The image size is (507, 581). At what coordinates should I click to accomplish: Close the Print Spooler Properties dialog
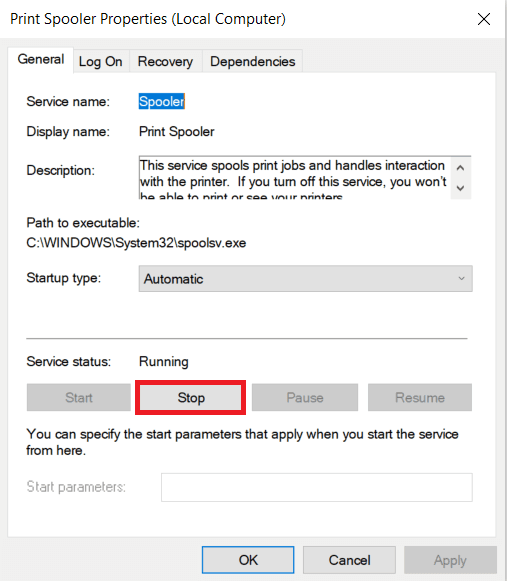tap(484, 19)
